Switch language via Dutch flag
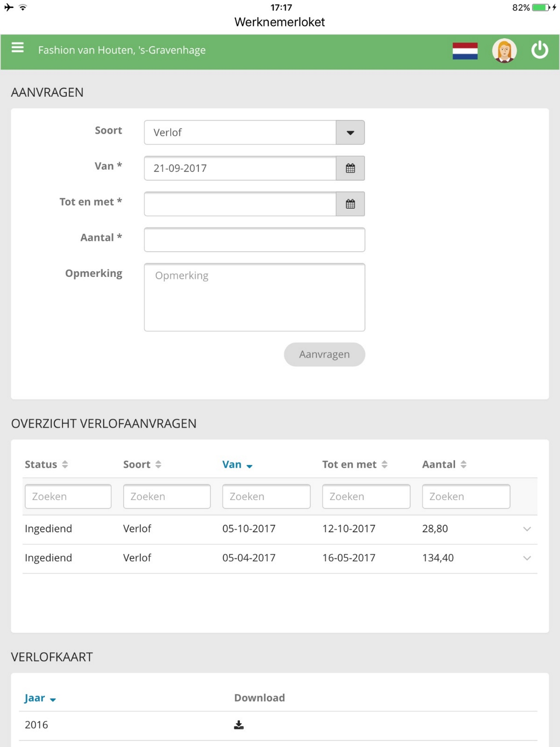Image resolution: width=560 pixels, height=747 pixels. (x=465, y=51)
